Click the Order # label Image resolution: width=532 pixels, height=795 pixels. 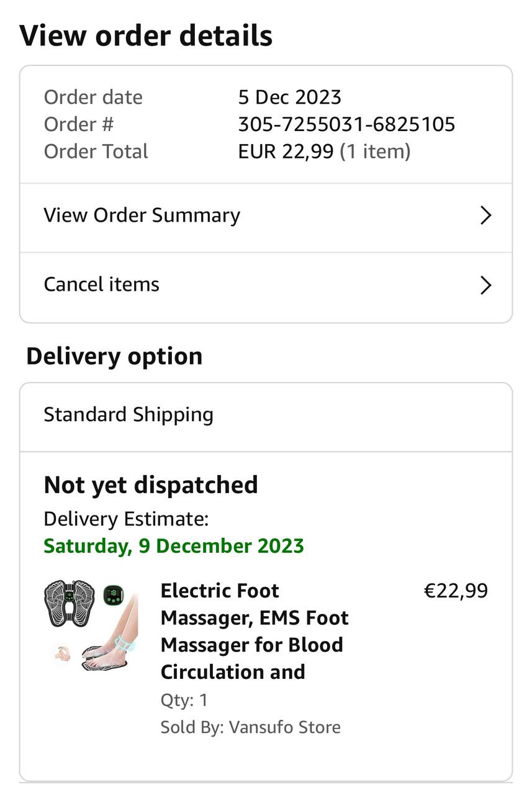[x=79, y=124]
